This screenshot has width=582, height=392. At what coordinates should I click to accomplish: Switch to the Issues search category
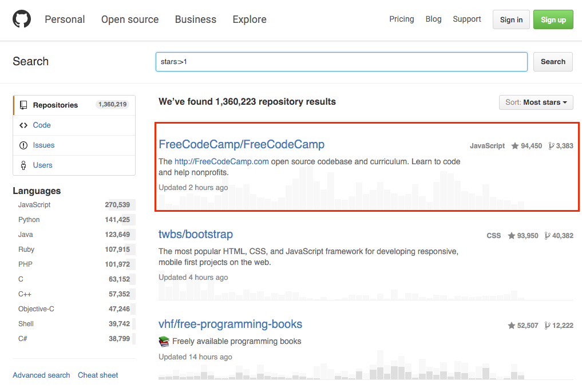[x=43, y=145]
